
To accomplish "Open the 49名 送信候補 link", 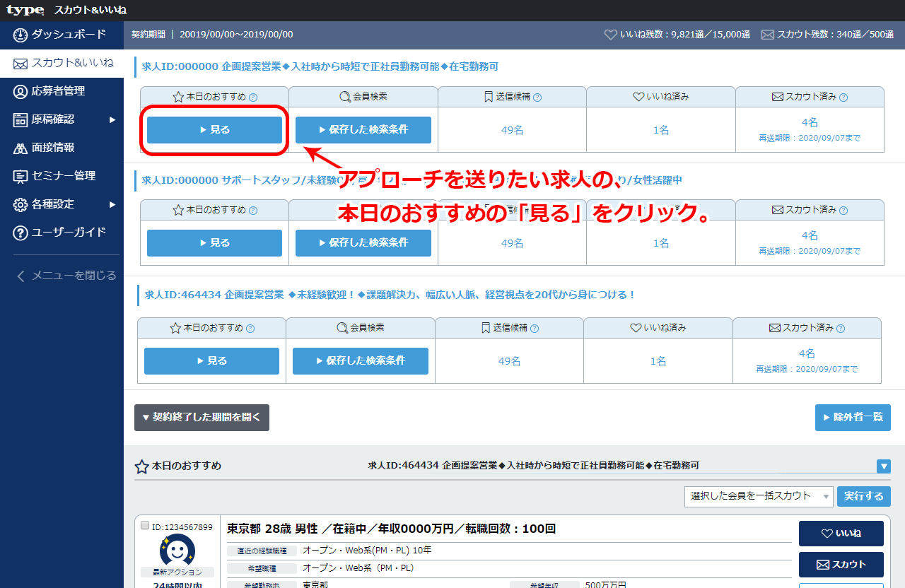I will coord(512,129).
